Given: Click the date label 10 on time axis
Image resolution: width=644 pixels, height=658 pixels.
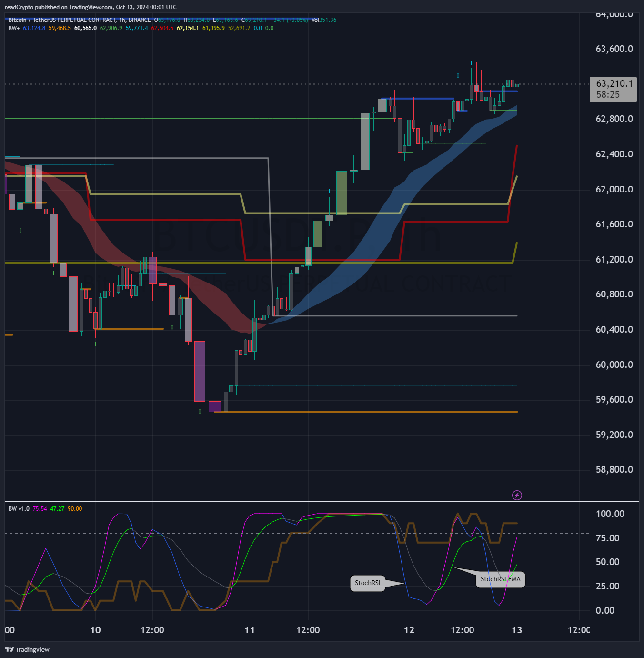Looking at the screenshot, I should click(95, 630).
